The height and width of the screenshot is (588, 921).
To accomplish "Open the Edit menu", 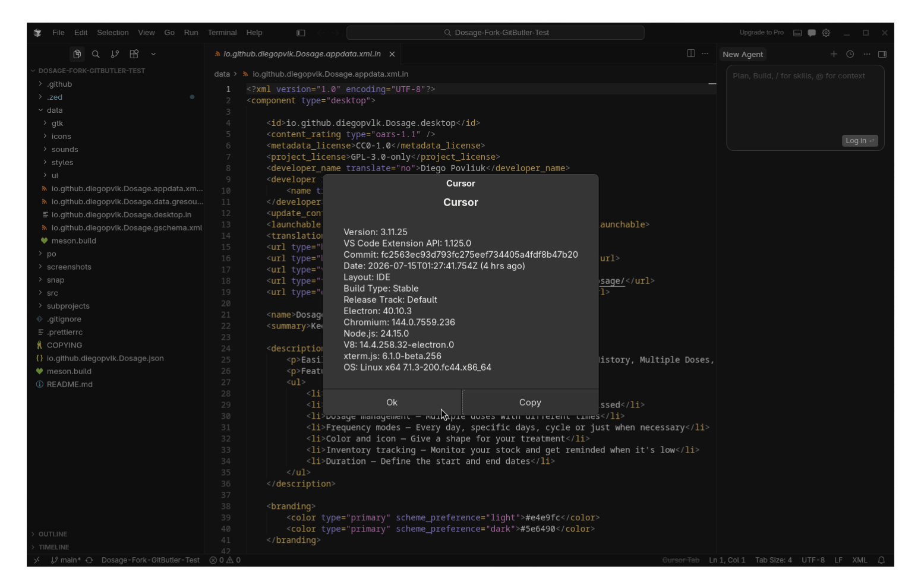I will click(81, 33).
